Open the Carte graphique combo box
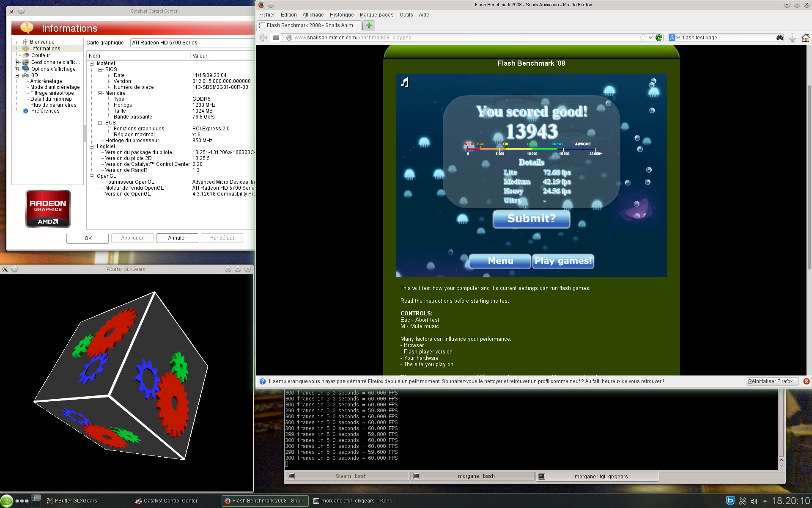The width and height of the screenshot is (812, 508). coord(192,43)
